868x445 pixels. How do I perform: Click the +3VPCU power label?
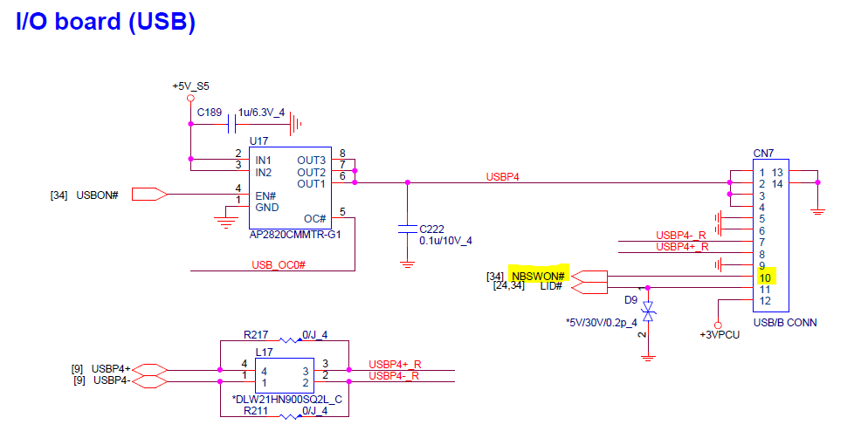(x=719, y=335)
